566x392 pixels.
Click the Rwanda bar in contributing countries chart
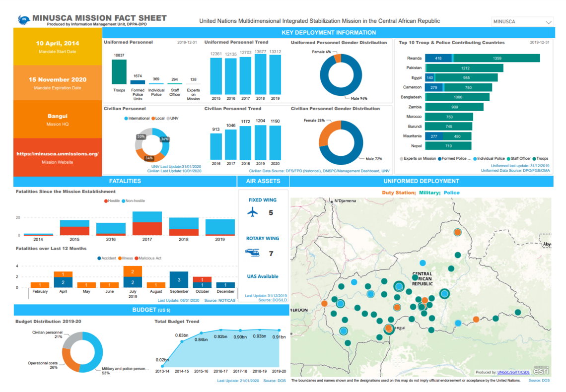(x=482, y=58)
